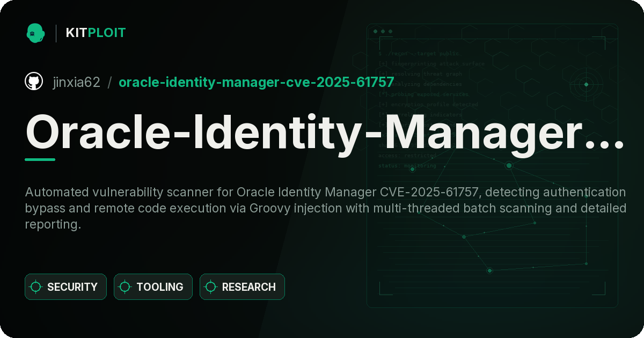Viewport: 644px width, 338px height.
Task: Select the TOOLING tag
Action: pos(153,287)
